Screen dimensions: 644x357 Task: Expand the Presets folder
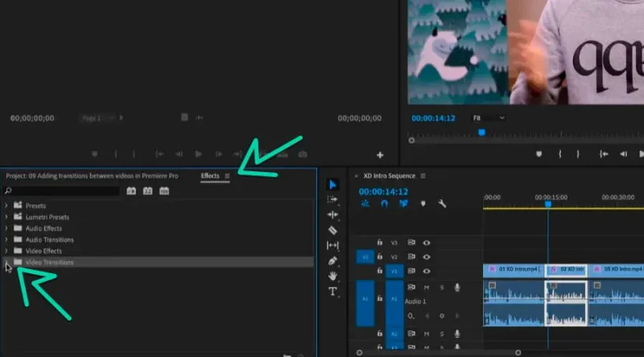[x=6, y=205]
